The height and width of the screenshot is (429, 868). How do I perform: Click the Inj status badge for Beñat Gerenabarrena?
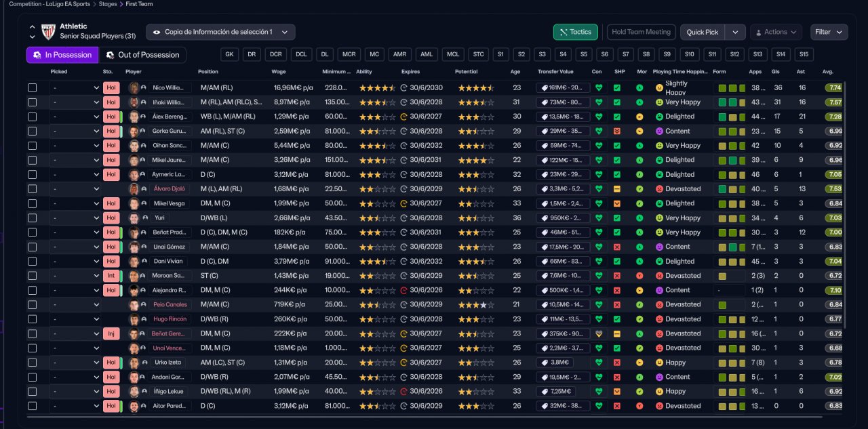coord(111,333)
